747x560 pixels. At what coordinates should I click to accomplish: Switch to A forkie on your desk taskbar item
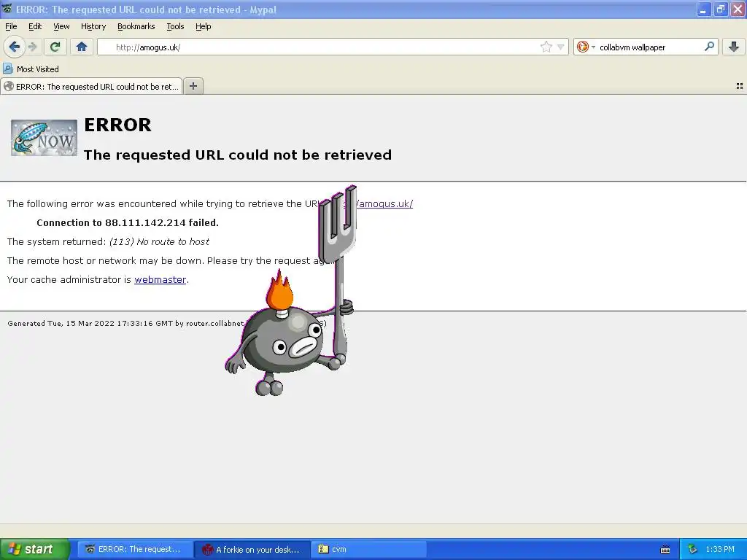tap(252, 549)
